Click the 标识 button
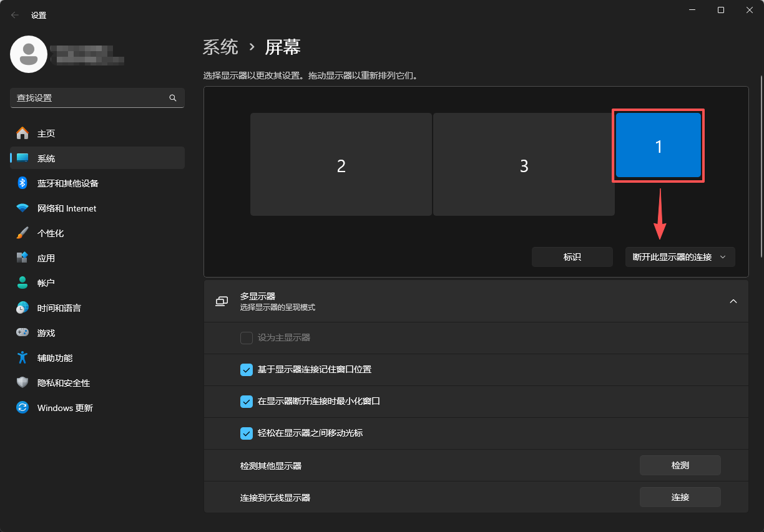The height and width of the screenshot is (532, 764). [572, 257]
